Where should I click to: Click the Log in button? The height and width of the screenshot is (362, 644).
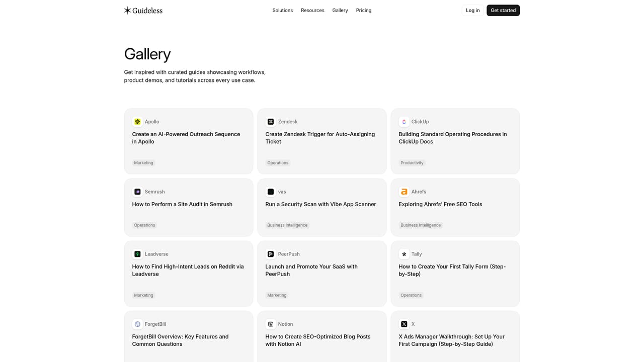[473, 10]
